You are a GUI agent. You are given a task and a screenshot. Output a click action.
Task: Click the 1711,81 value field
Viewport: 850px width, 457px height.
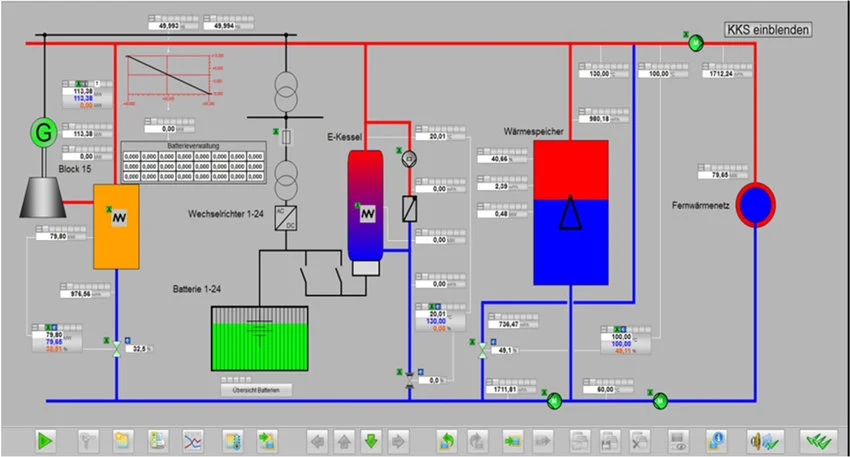point(511,389)
